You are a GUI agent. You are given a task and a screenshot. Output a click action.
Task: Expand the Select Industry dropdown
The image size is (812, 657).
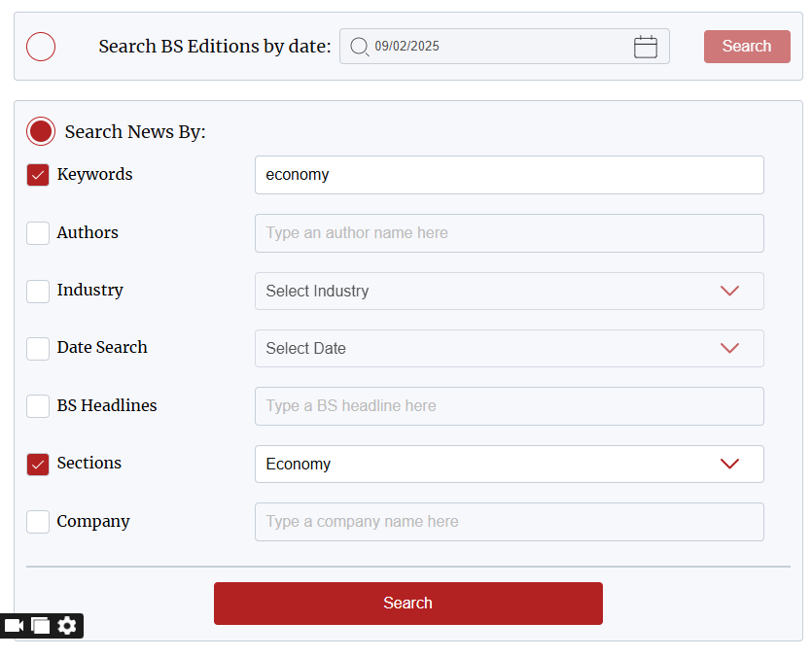point(509,291)
